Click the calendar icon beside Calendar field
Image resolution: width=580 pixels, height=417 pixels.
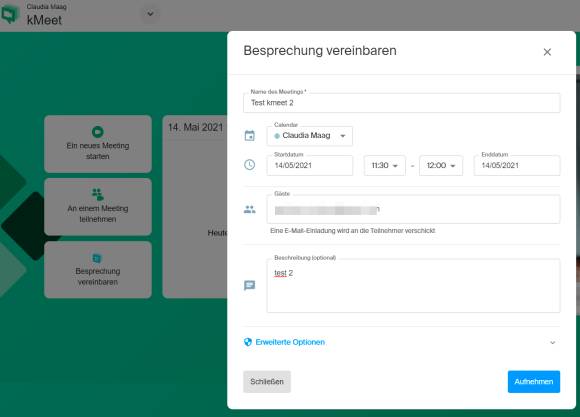coord(250,136)
